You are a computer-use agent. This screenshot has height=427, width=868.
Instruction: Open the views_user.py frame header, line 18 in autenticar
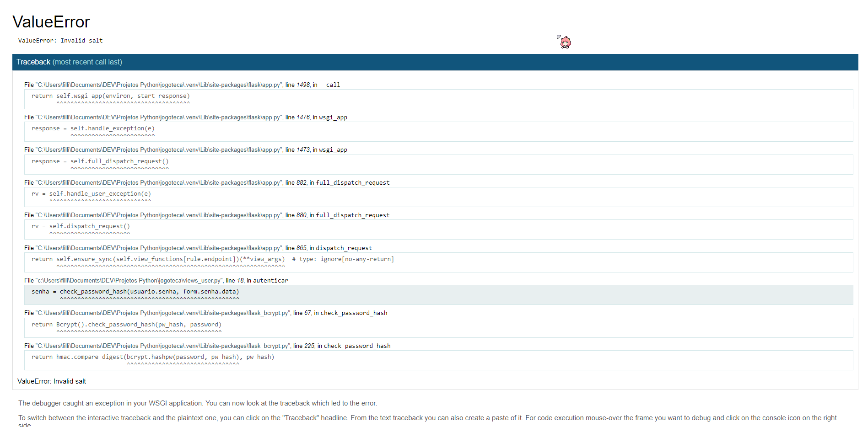(x=156, y=281)
